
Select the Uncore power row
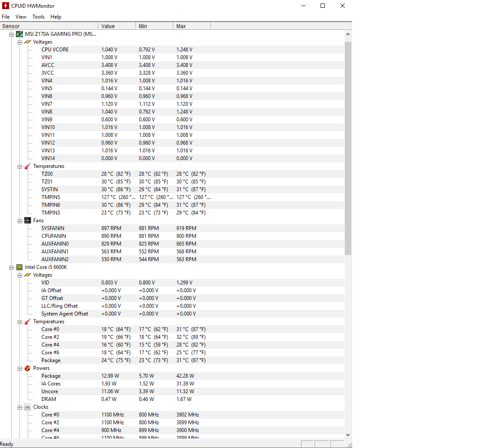[x=192, y=391]
